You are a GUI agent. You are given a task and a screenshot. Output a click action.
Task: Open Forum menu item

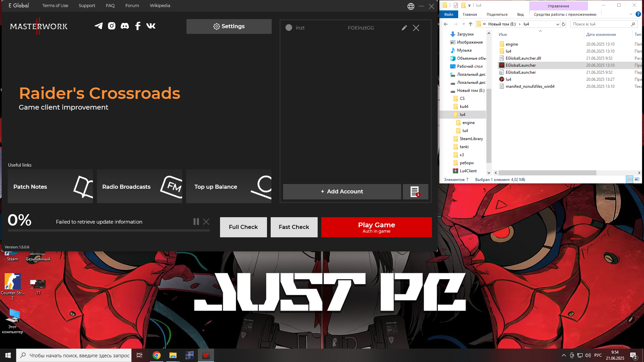point(132,6)
